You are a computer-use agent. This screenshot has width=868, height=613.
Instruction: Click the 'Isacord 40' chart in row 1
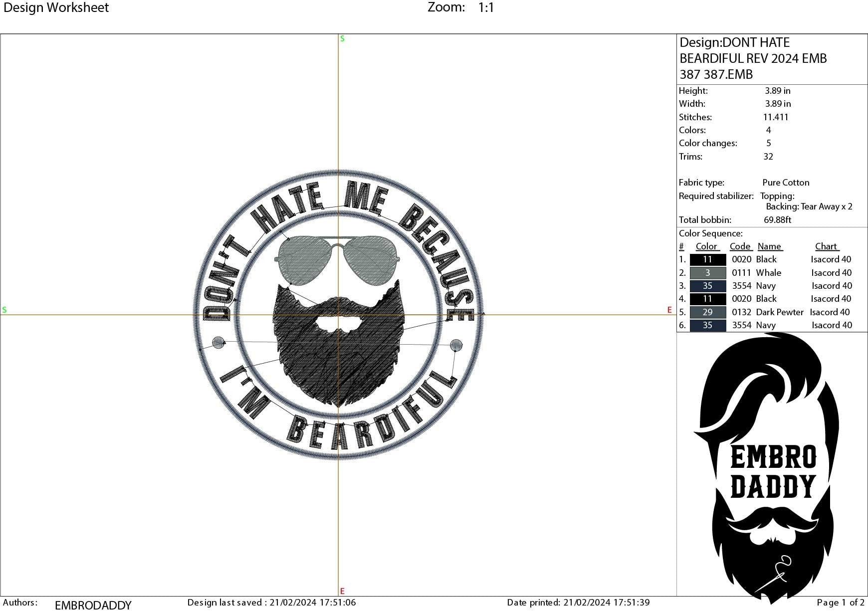point(831,259)
